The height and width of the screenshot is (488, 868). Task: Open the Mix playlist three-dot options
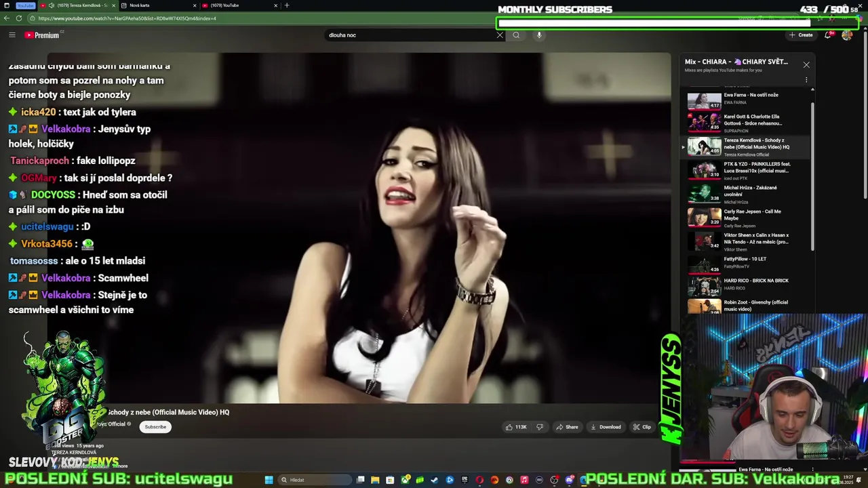806,80
